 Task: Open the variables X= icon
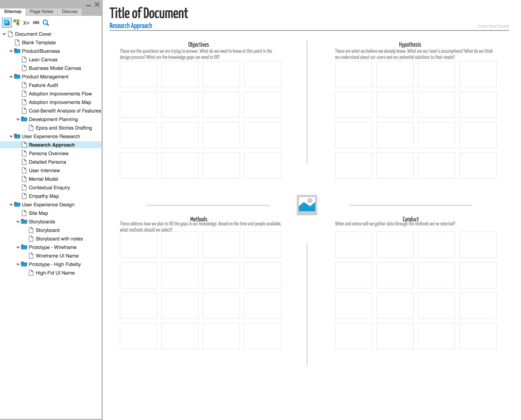click(x=26, y=23)
